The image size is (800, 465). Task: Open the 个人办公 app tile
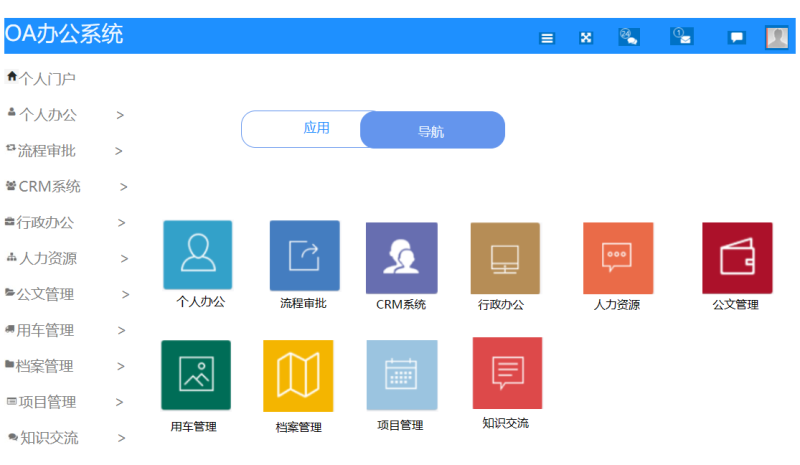click(197, 255)
